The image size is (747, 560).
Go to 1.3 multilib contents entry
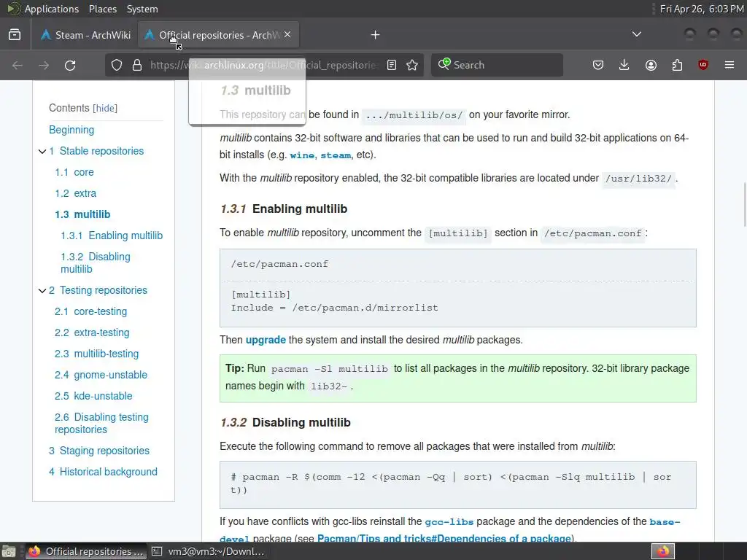tap(82, 214)
